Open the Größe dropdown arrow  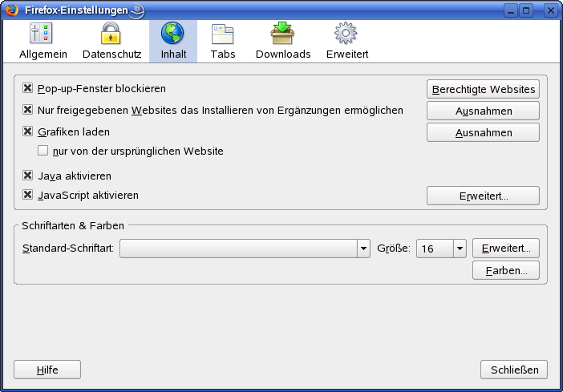click(460, 249)
